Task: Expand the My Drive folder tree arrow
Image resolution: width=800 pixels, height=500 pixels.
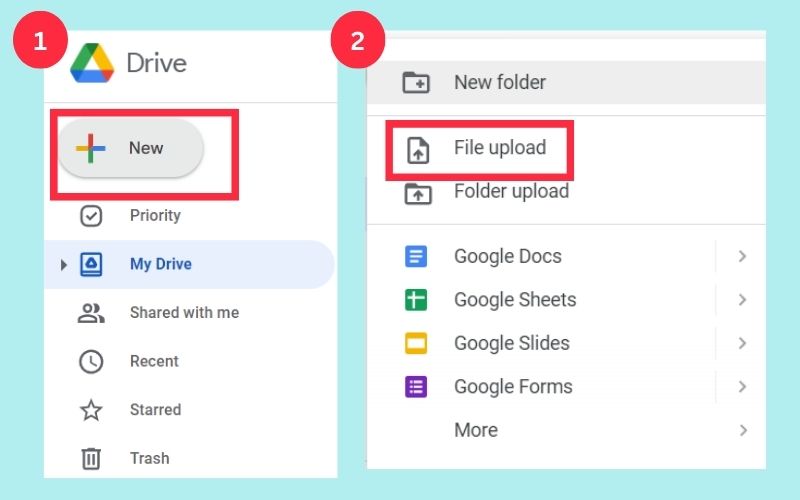Action: (63, 265)
